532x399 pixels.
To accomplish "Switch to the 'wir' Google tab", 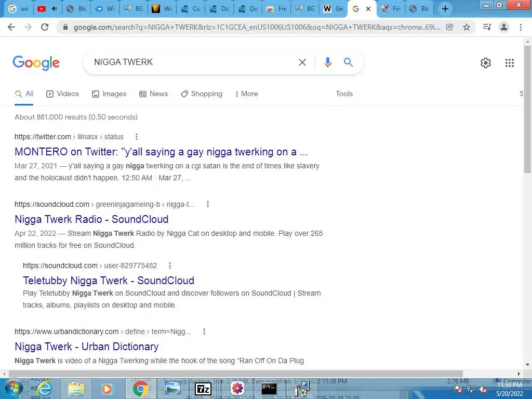I will tap(19, 9).
